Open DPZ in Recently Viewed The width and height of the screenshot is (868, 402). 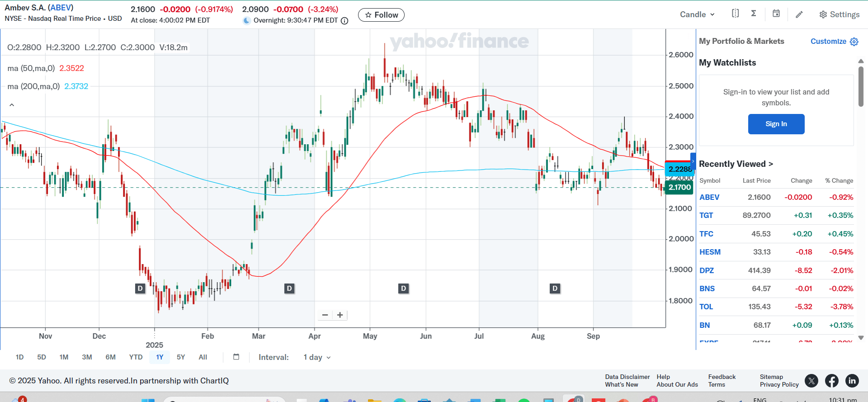(707, 270)
